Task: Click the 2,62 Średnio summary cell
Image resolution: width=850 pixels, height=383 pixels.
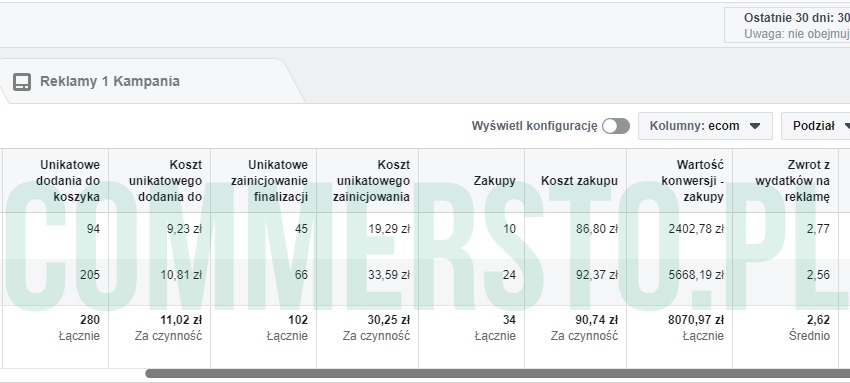Action: point(785,336)
